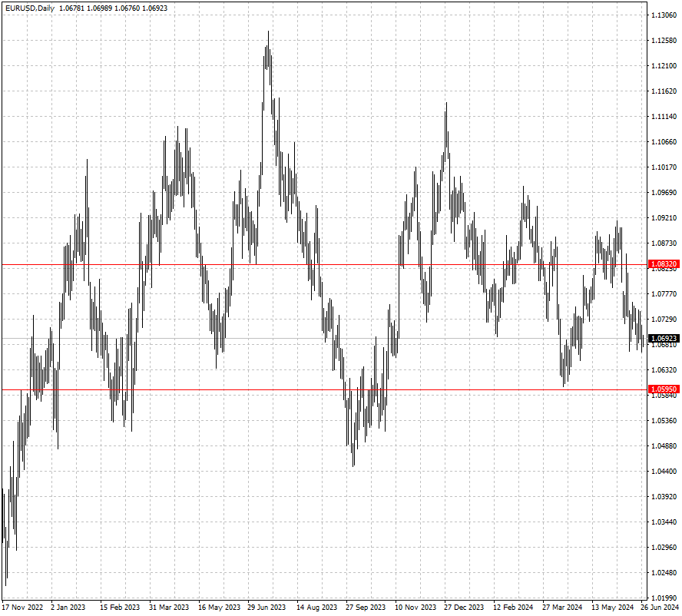Click the 1.01990 price axis value

(664, 598)
